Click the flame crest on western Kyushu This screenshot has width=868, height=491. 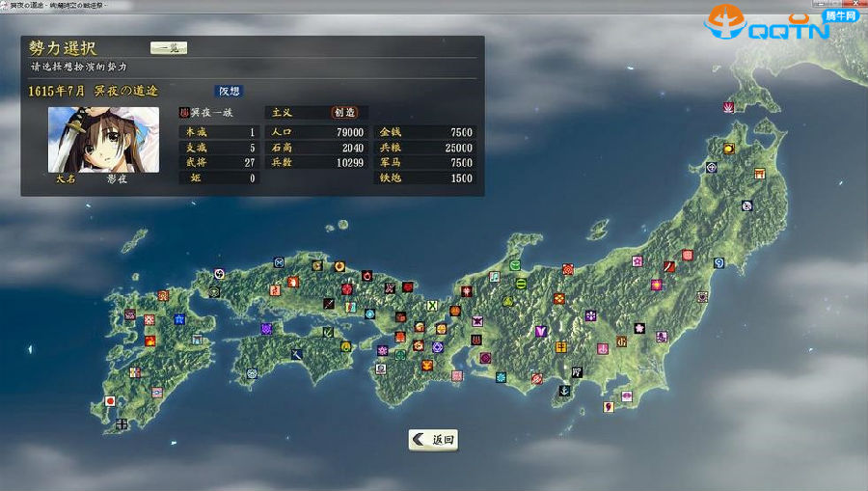[x=150, y=340]
